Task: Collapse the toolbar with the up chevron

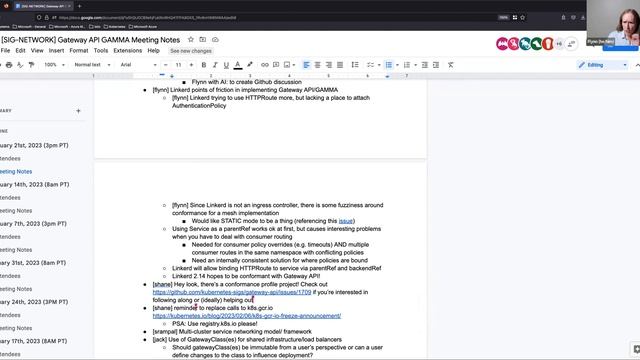Action: pyautogui.click(x=637, y=65)
